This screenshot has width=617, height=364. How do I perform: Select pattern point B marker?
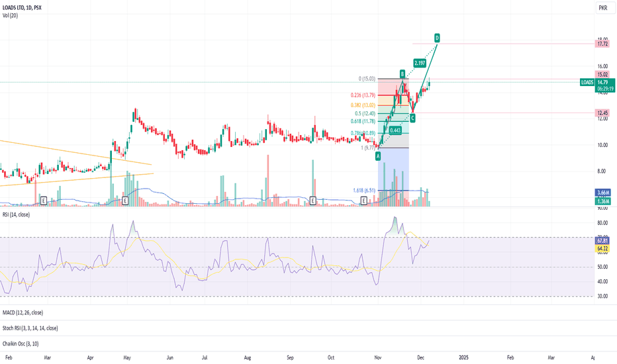point(402,73)
